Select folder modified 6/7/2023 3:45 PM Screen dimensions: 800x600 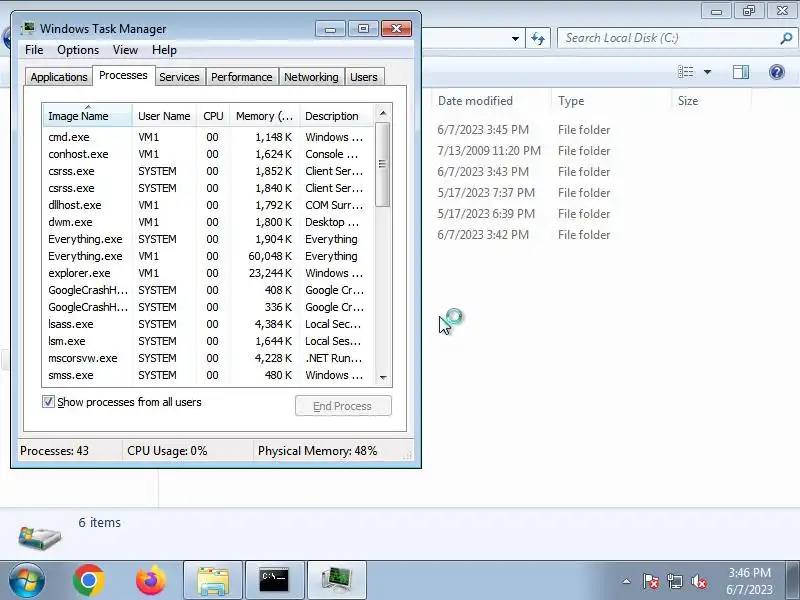tap(523, 130)
